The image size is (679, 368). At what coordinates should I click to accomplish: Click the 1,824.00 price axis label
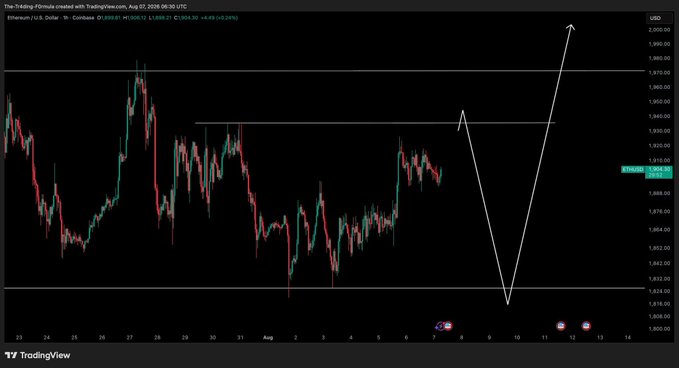click(659, 291)
